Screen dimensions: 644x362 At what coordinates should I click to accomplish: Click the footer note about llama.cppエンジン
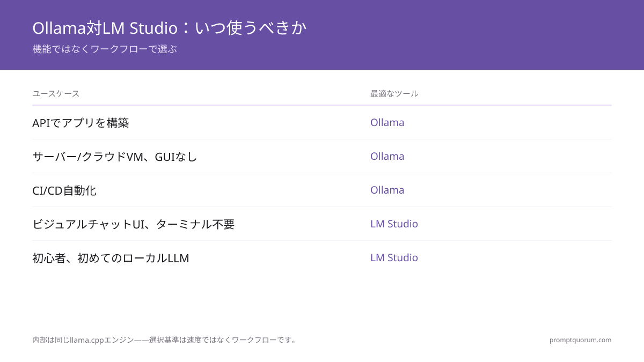[x=165, y=340]
